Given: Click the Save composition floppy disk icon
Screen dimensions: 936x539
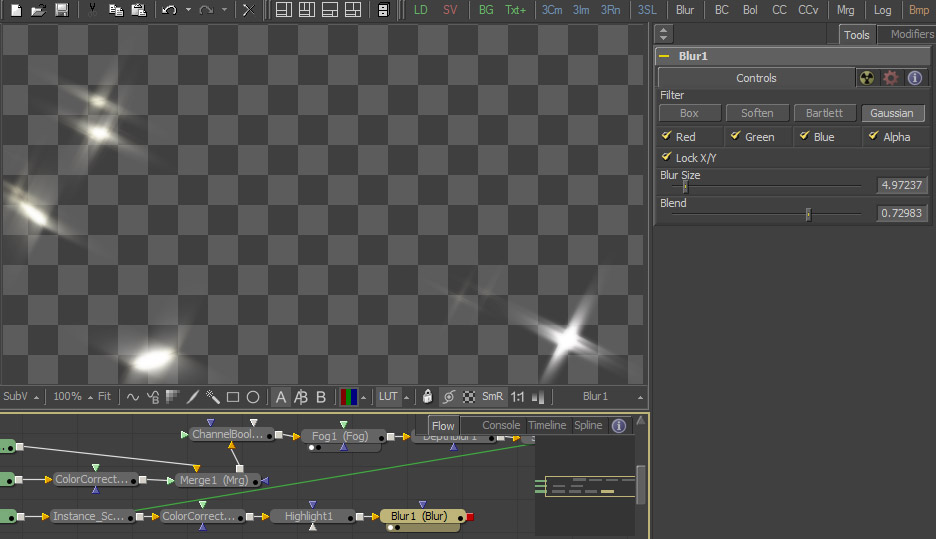Looking at the screenshot, I should click(61, 10).
